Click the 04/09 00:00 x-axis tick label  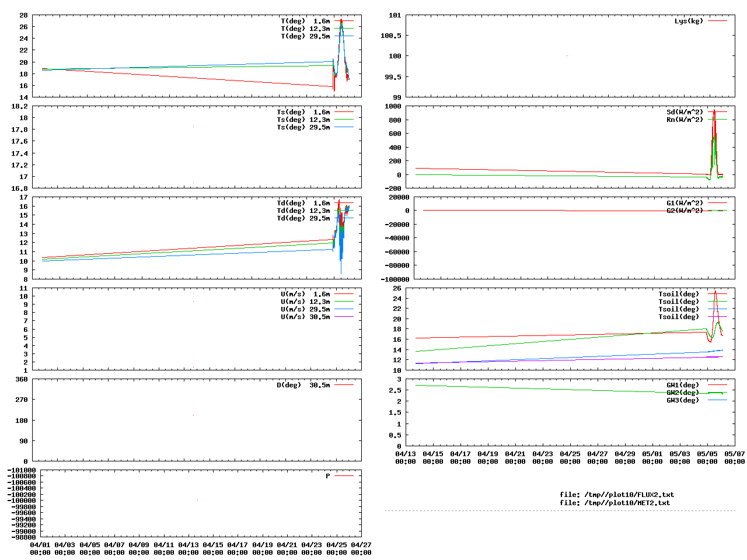[x=139, y=548]
